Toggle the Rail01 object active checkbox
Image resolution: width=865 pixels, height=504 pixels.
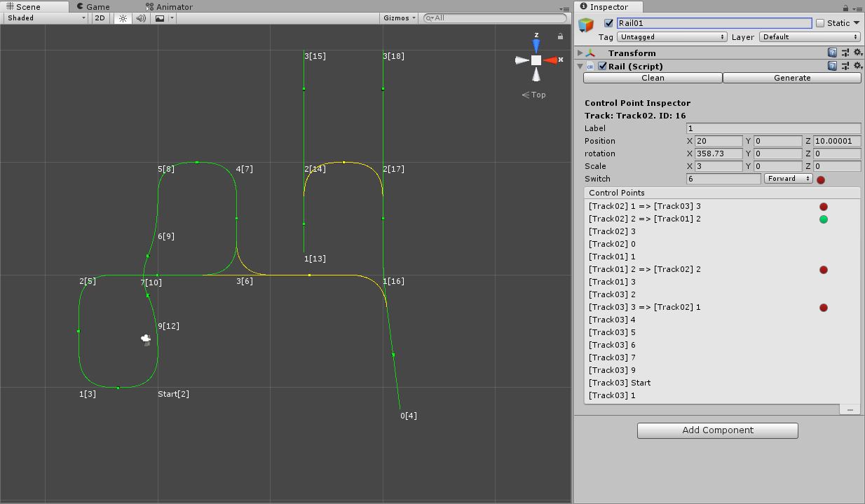click(x=608, y=23)
